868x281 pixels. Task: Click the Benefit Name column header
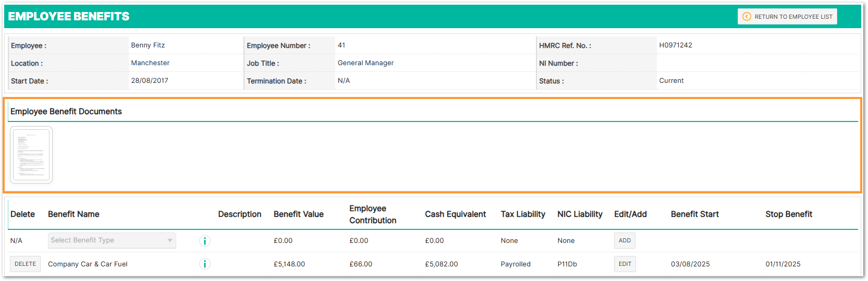pyautogui.click(x=74, y=214)
